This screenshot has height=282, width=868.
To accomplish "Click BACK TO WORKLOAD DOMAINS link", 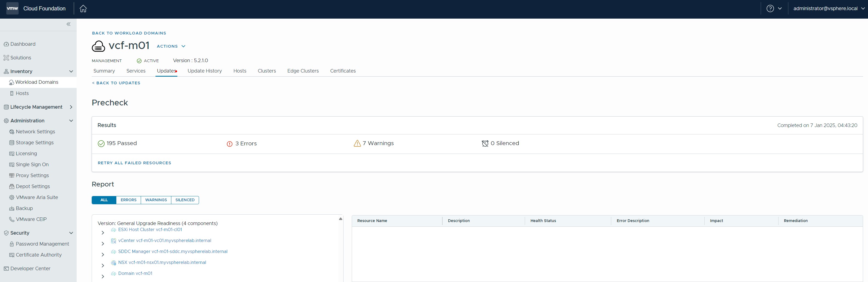I will [x=129, y=33].
